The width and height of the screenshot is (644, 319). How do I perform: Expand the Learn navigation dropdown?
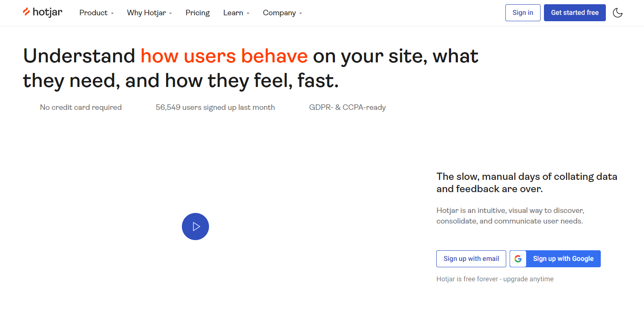click(236, 13)
